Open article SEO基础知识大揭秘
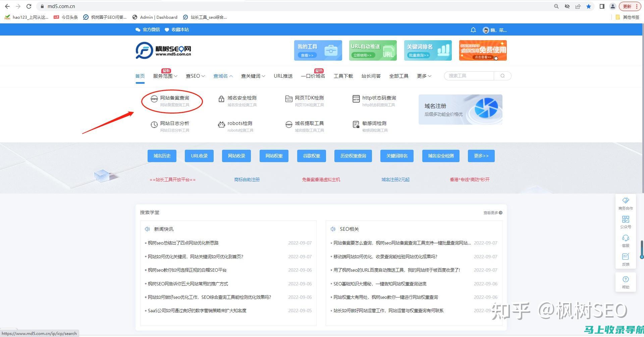The width and height of the screenshot is (644, 337). (x=380, y=284)
